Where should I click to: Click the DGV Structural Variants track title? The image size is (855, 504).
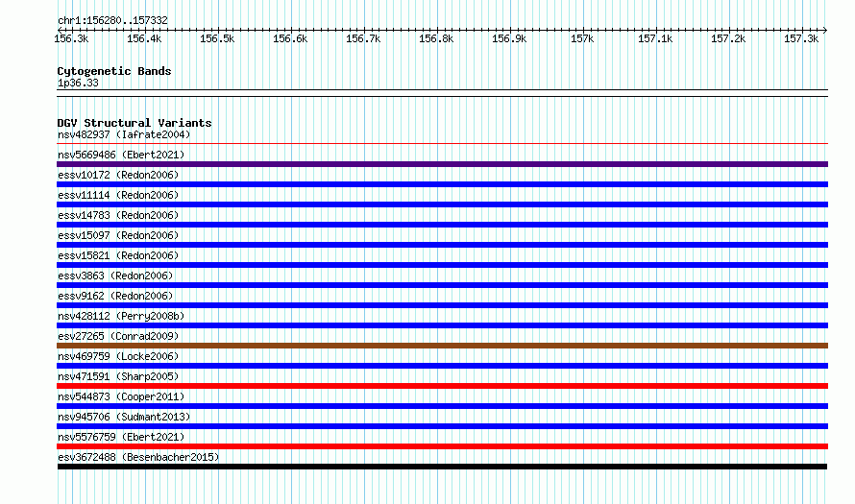(x=134, y=123)
